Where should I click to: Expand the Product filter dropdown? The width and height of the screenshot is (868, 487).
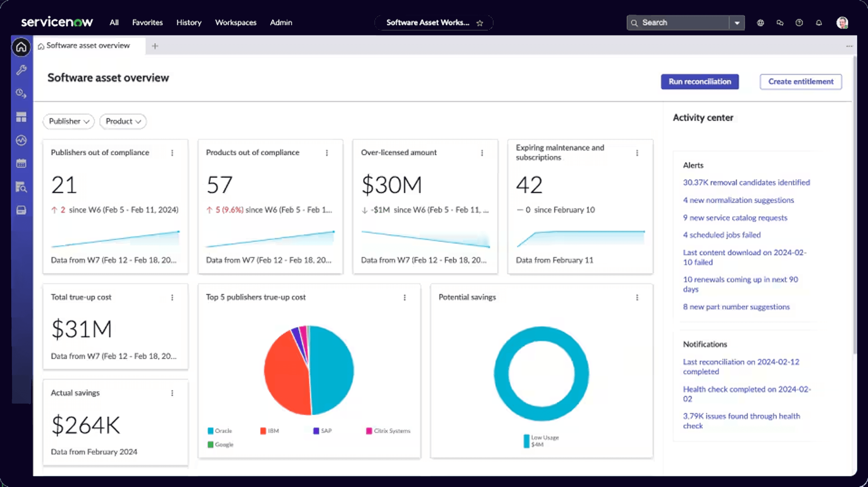click(x=123, y=122)
